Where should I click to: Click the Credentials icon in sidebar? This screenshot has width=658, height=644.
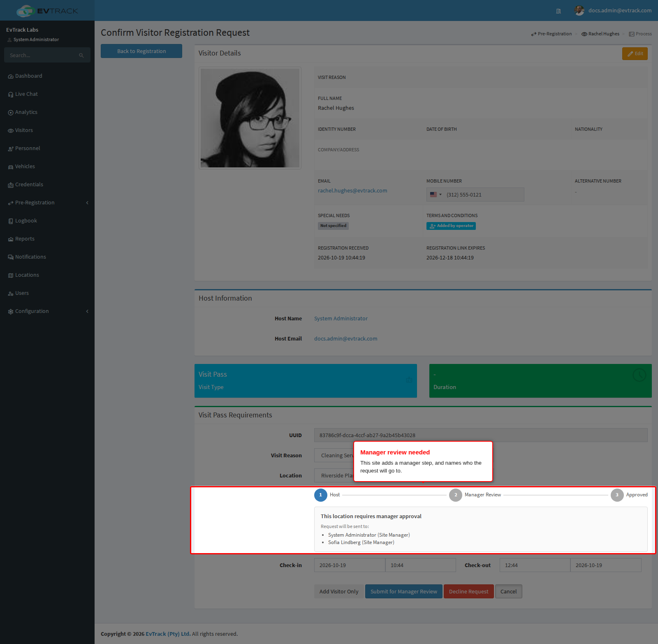click(11, 185)
